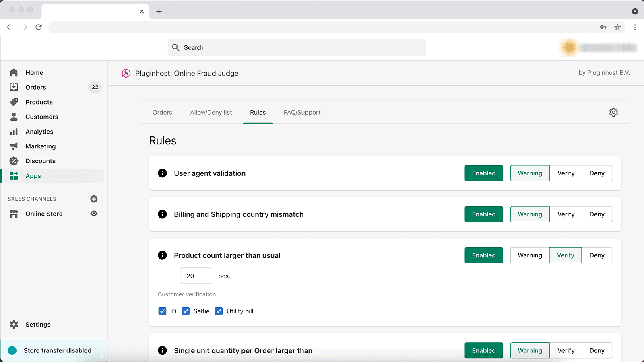Click the info icon beside User agent validation
This screenshot has width=644, height=362.
pos(162,173)
